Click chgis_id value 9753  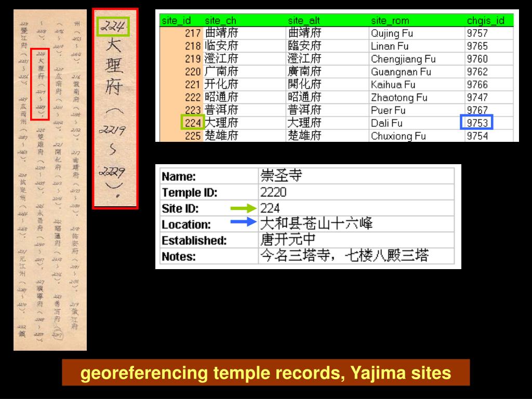tap(477, 123)
